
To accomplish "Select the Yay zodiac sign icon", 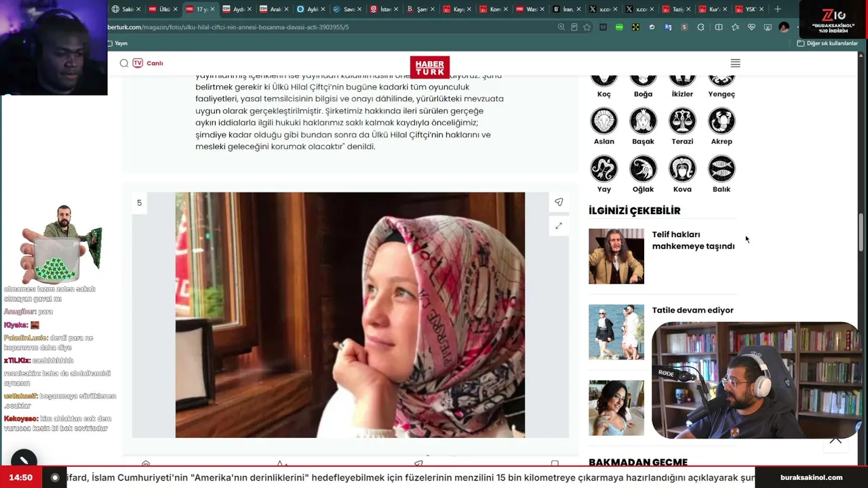I will pos(604,169).
